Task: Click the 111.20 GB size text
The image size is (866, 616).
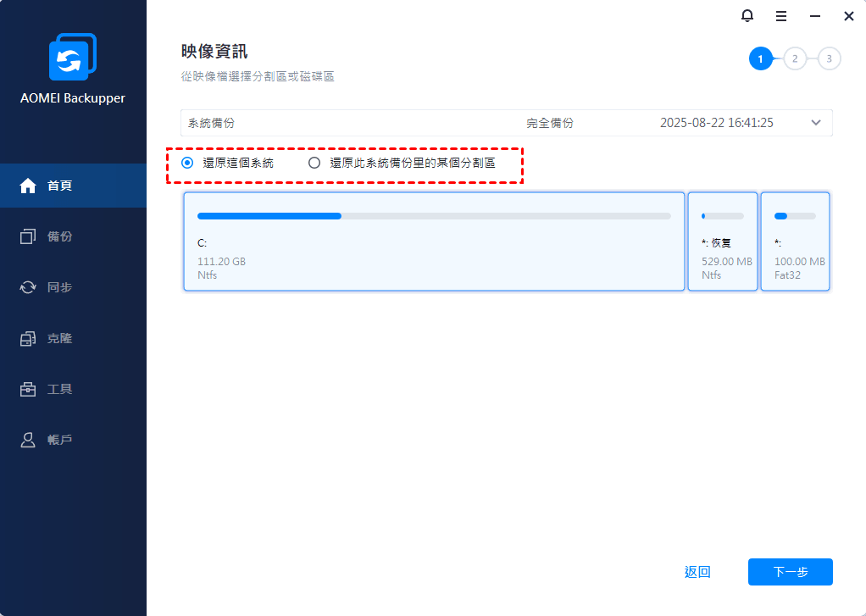Action: pos(221,261)
